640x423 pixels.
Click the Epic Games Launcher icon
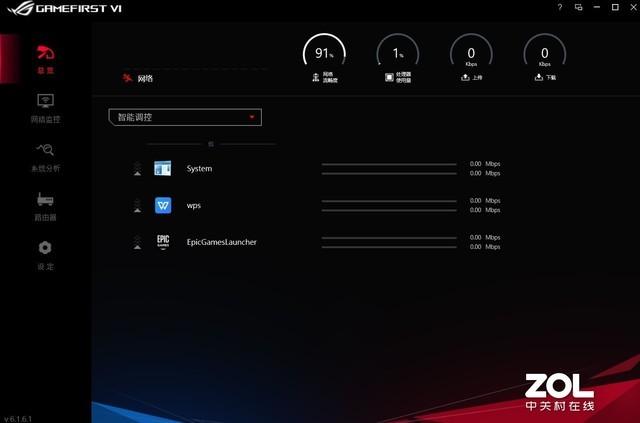pyautogui.click(x=163, y=242)
